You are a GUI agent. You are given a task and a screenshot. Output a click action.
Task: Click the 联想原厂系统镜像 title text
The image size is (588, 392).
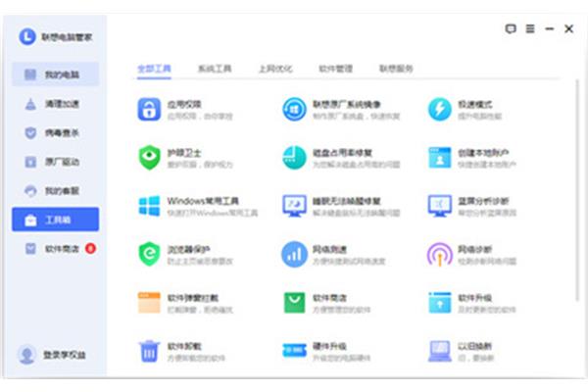click(x=347, y=104)
